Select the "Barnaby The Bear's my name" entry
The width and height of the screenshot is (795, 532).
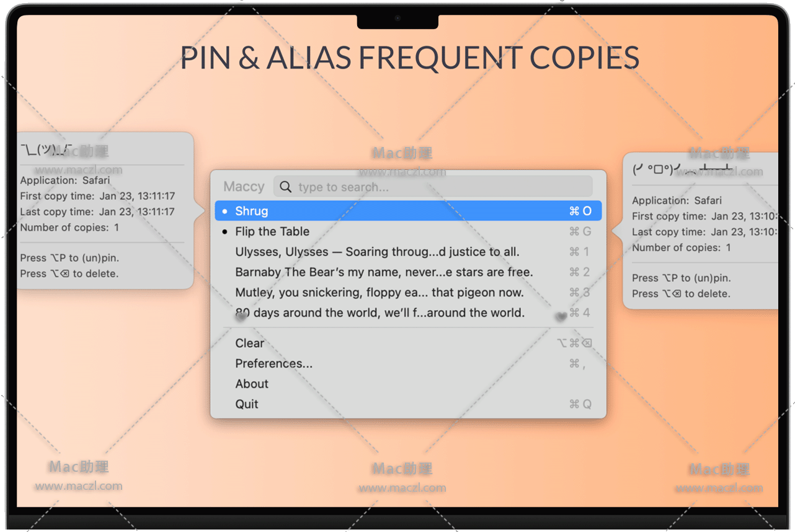point(408,272)
